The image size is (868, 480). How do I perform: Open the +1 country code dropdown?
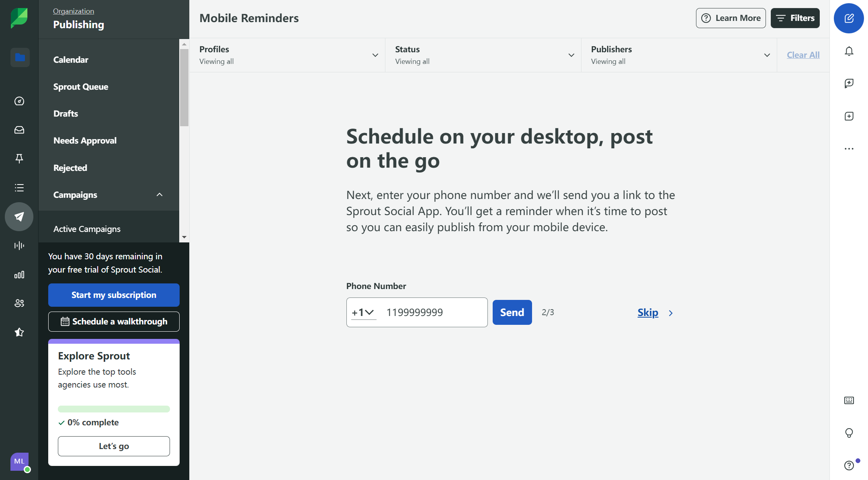tap(363, 312)
